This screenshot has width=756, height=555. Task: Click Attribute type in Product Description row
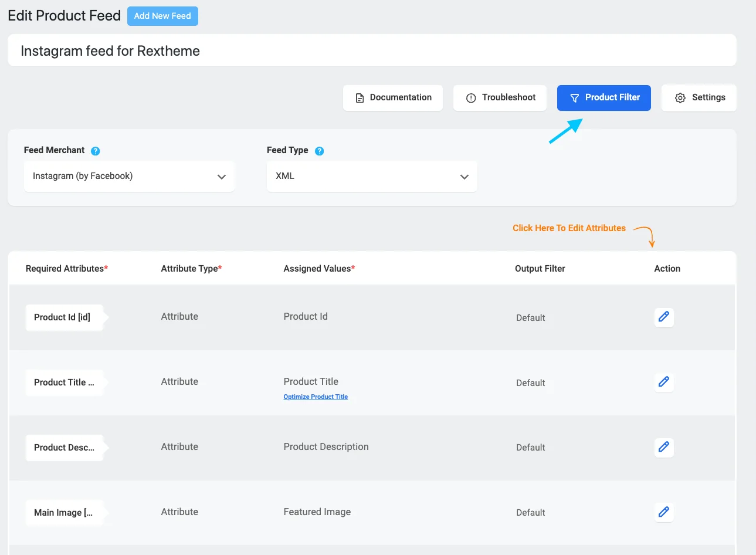point(179,446)
